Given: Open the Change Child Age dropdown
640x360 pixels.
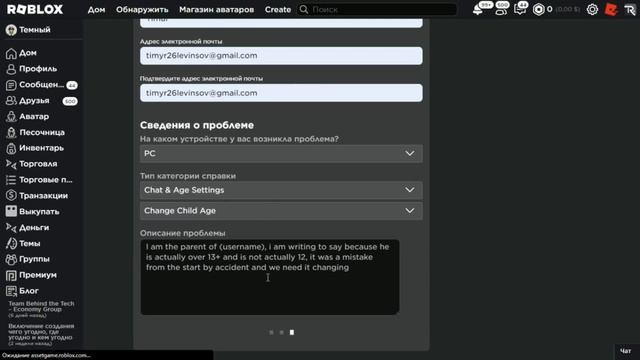Looking at the screenshot, I should point(281,211).
